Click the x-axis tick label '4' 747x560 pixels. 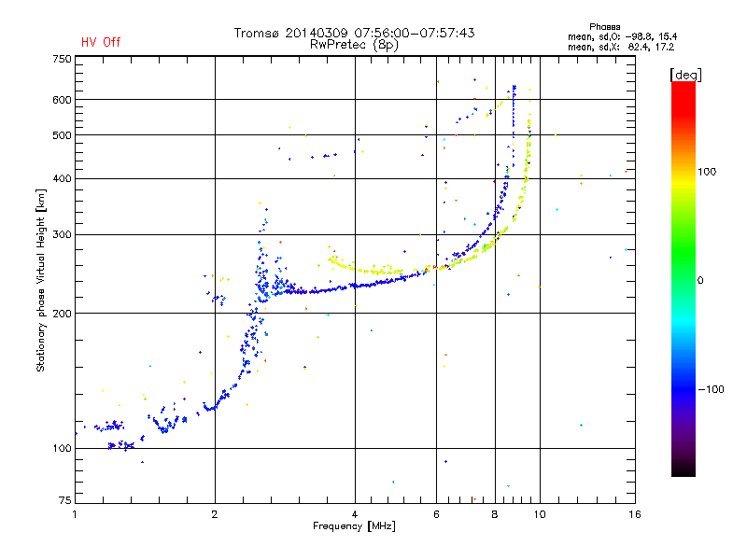[x=355, y=514]
